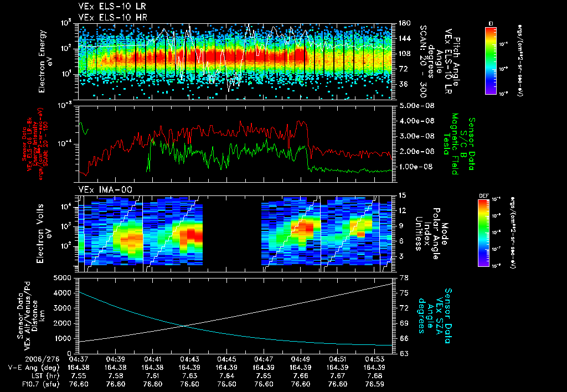Click the '12' polar angle index tick
Screen dimensions: 567x392
click(x=402, y=210)
